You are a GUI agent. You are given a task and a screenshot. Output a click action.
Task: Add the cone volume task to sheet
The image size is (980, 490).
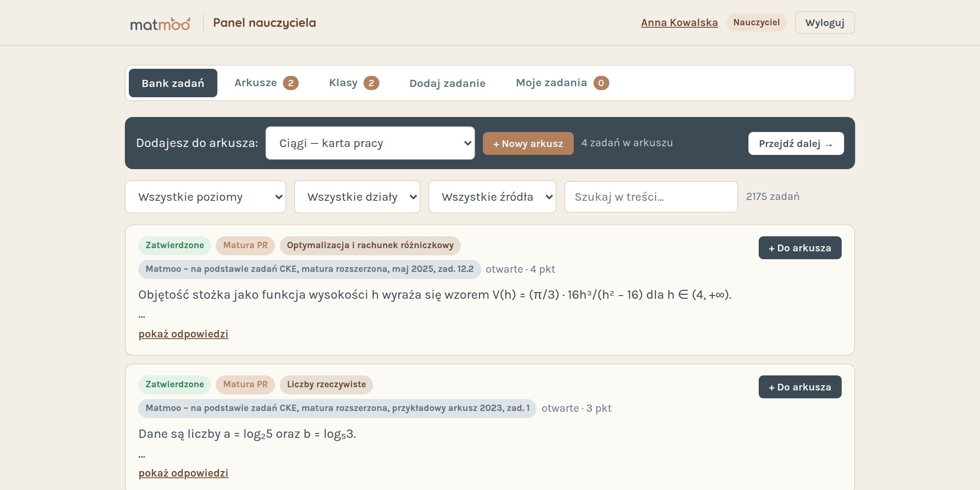[800, 248]
